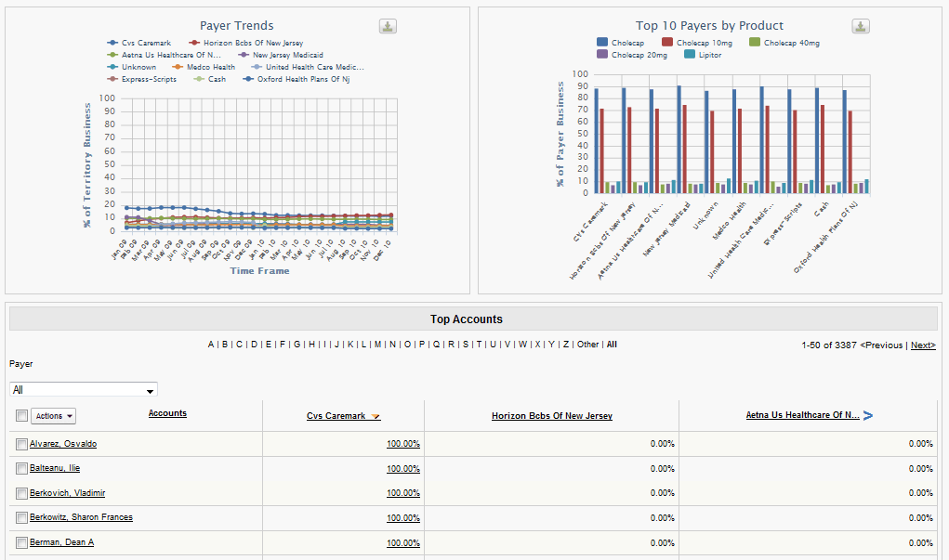Tick the checkbox next to Berkovich, Vladimir
The image size is (949, 560).
coord(21,493)
